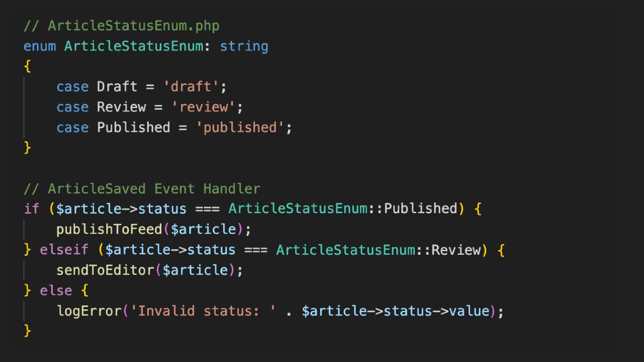Click the value property at end of logError line
The image size is (644, 362).
click(469, 311)
